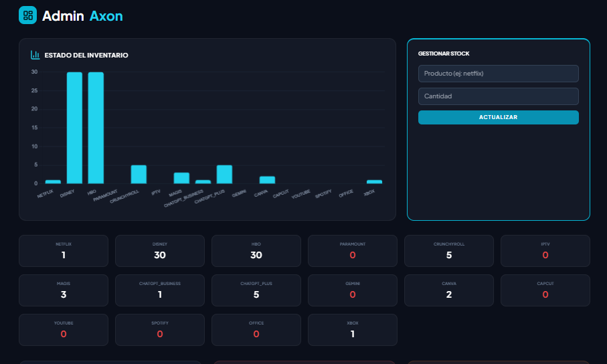This screenshot has width=607, height=364.
Task: Click the CRUNCHYROLL bar in the chart
Action: [139, 174]
